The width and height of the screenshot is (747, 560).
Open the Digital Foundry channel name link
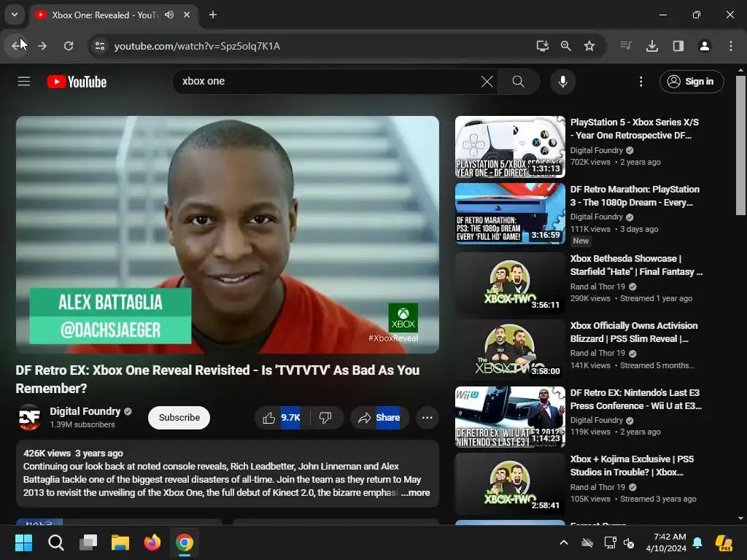pyautogui.click(x=85, y=411)
